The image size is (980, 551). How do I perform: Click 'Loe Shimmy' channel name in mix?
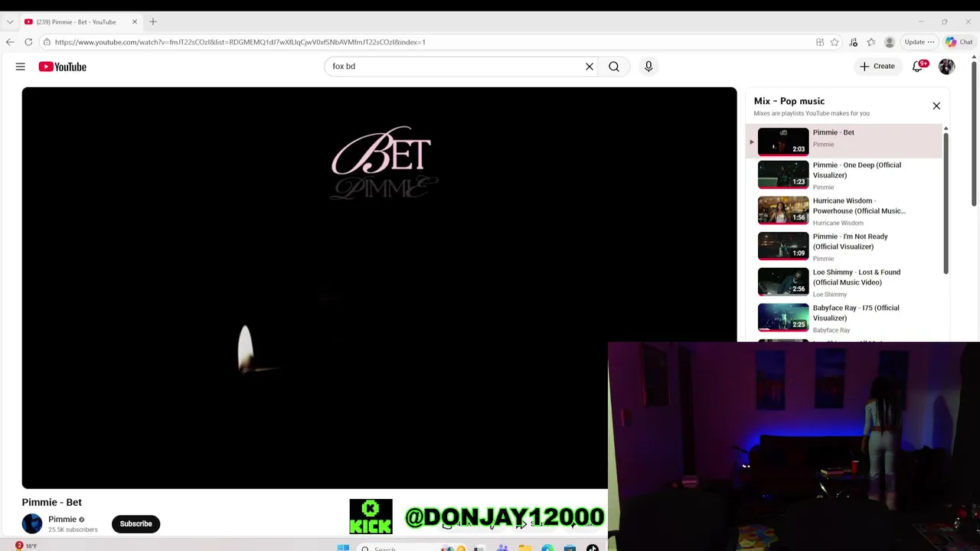[x=830, y=295]
